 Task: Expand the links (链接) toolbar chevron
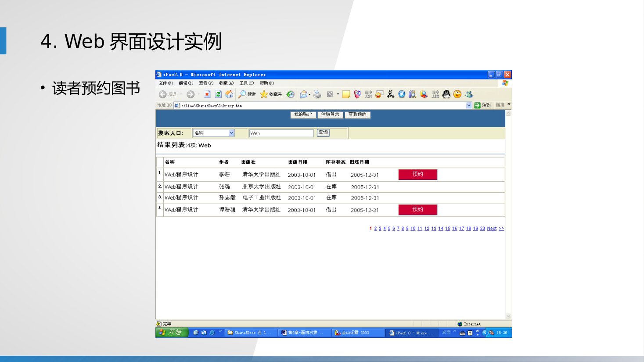point(509,104)
